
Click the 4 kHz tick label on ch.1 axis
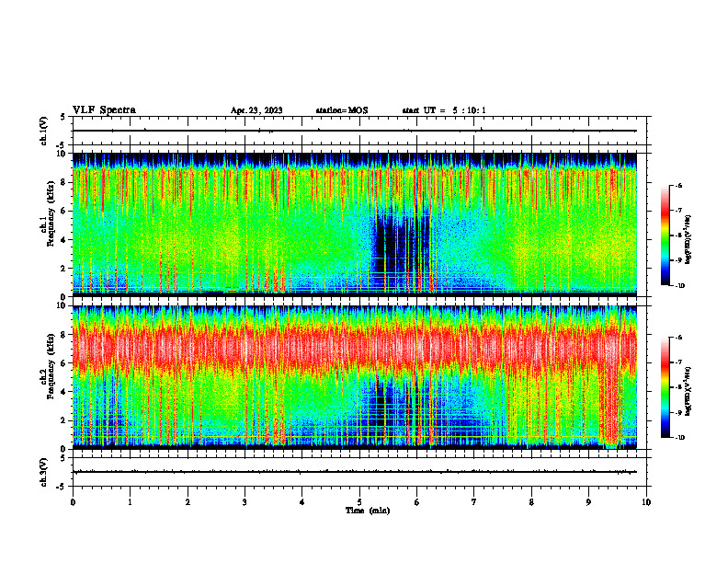(x=64, y=240)
